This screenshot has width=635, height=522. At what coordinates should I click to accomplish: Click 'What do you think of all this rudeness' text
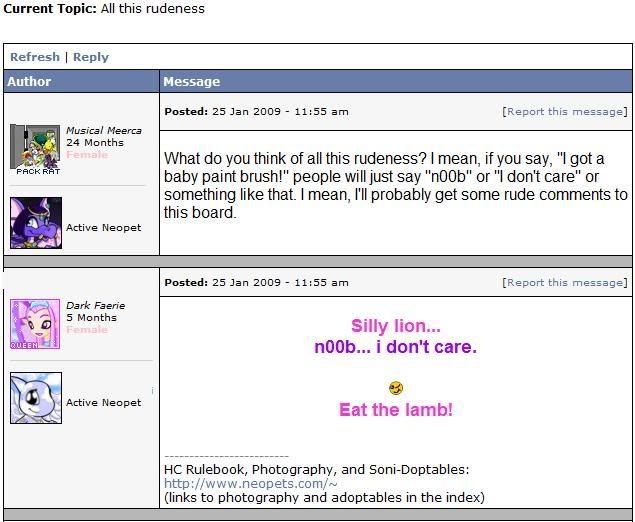click(295, 158)
